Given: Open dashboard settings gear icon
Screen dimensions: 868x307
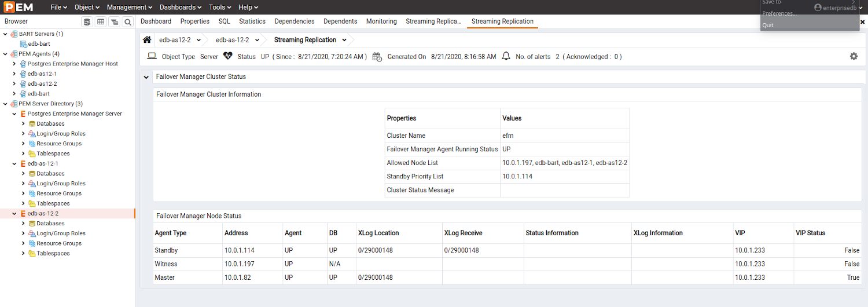Looking at the screenshot, I should pos(854,56).
